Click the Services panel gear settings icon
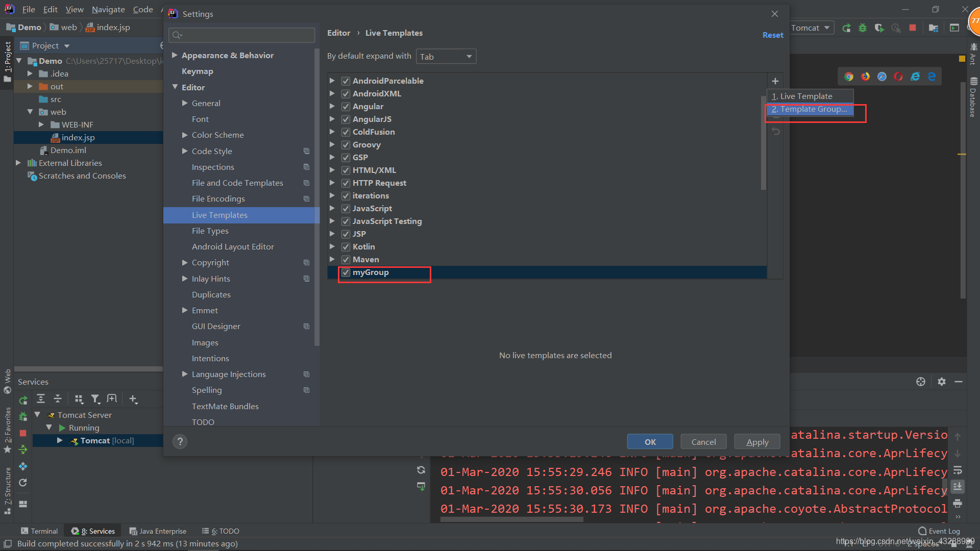The image size is (980, 551). [941, 382]
